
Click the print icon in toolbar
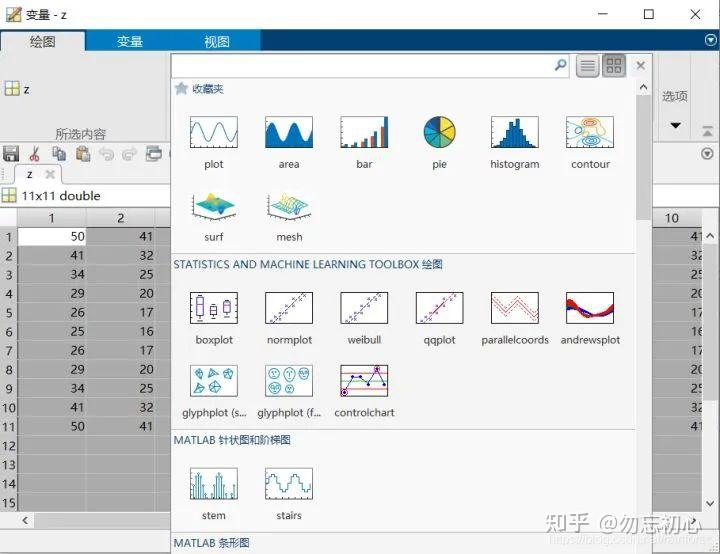click(x=154, y=153)
